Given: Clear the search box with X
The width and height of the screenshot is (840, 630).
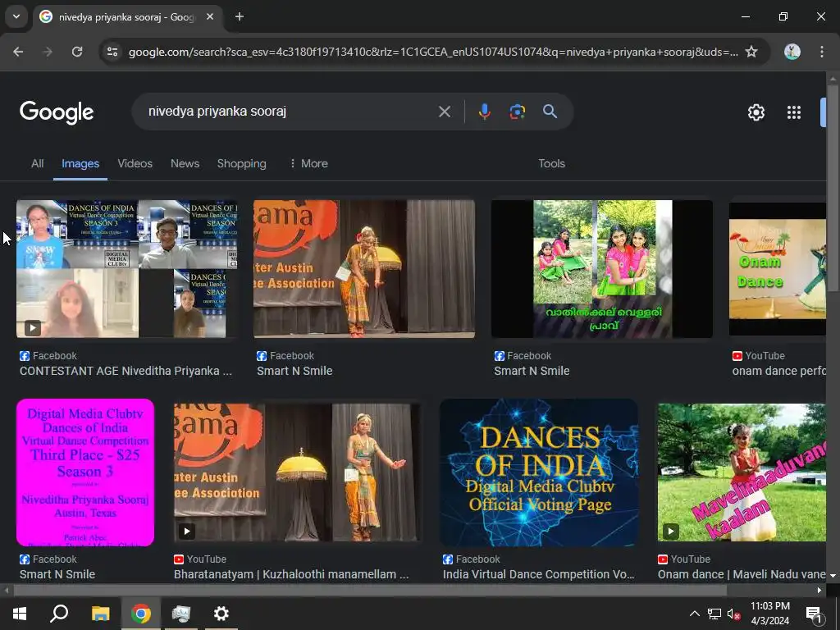Looking at the screenshot, I should point(444,112).
